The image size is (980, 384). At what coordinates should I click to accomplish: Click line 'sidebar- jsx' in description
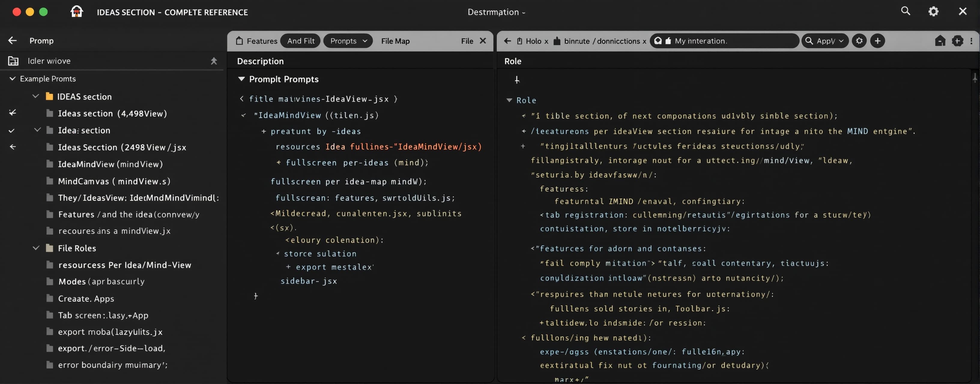click(x=309, y=281)
